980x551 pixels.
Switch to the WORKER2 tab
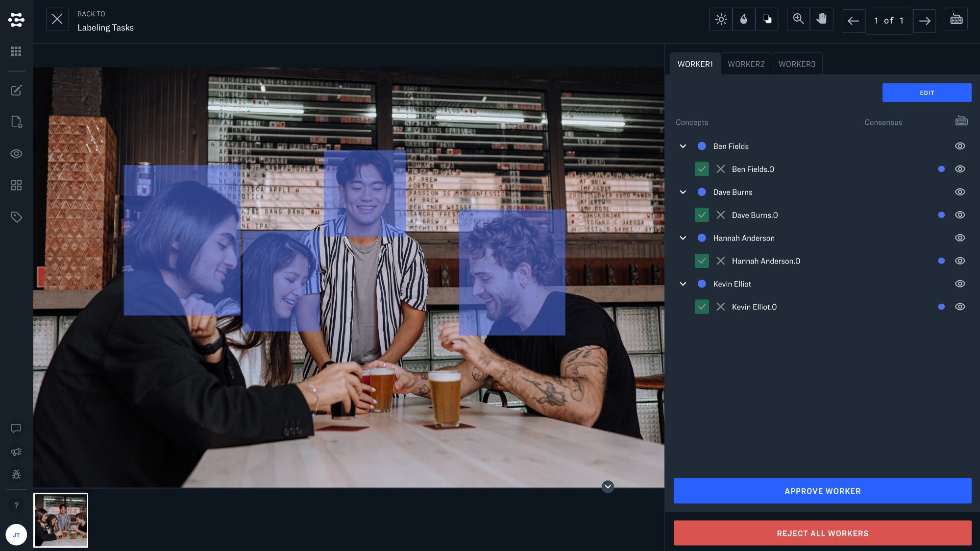pyautogui.click(x=746, y=64)
